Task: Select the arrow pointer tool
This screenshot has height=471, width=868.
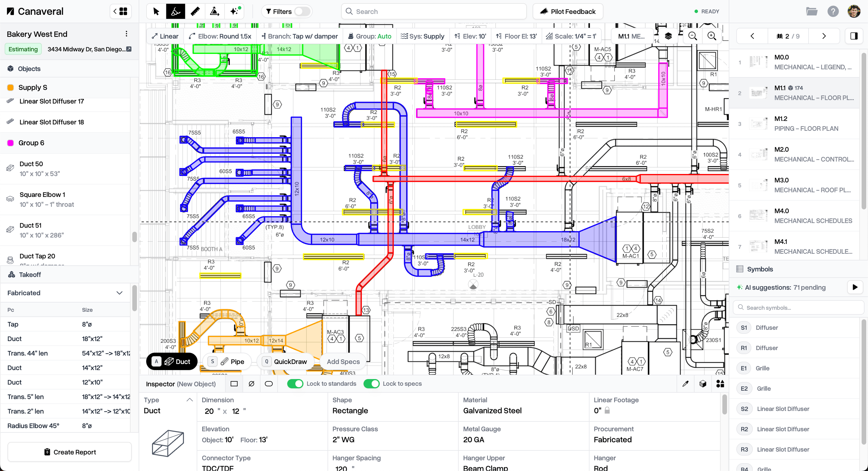Action: [x=156, y=11]
